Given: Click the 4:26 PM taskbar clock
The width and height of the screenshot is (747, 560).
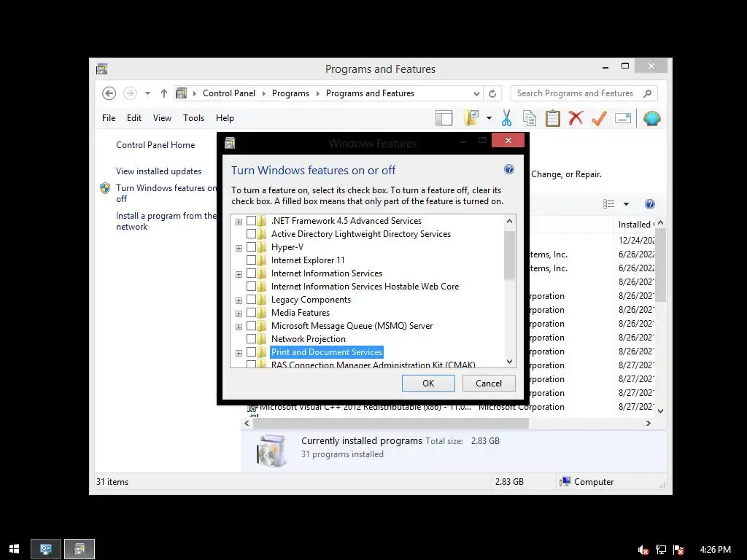Looking at the screenshot, I should [715, 550].
